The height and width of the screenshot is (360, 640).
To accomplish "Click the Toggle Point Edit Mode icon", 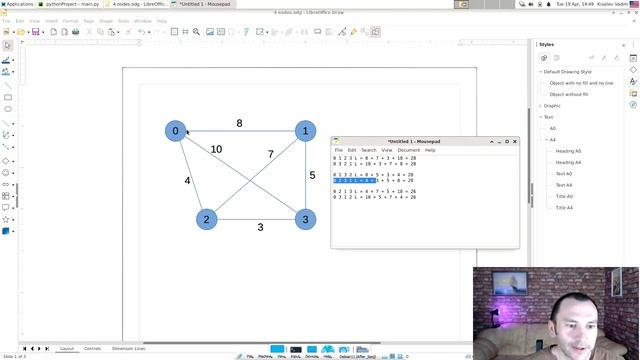I will pos(342,32).
